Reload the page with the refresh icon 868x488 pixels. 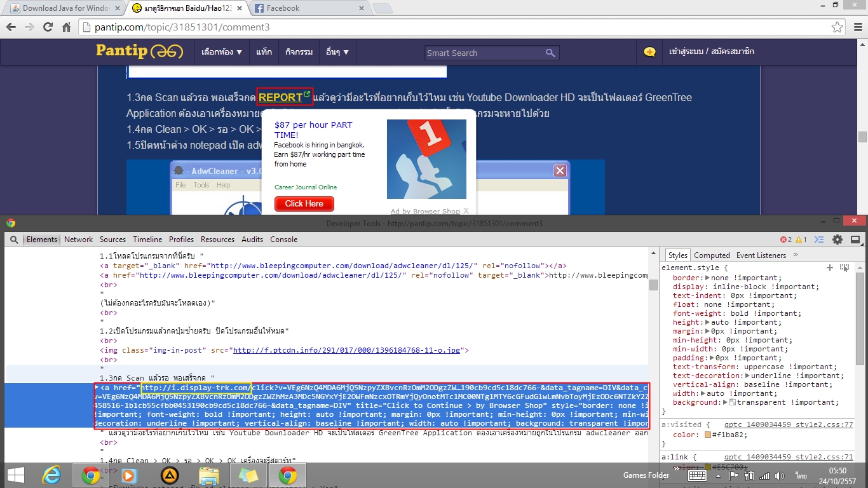(48, 27)
